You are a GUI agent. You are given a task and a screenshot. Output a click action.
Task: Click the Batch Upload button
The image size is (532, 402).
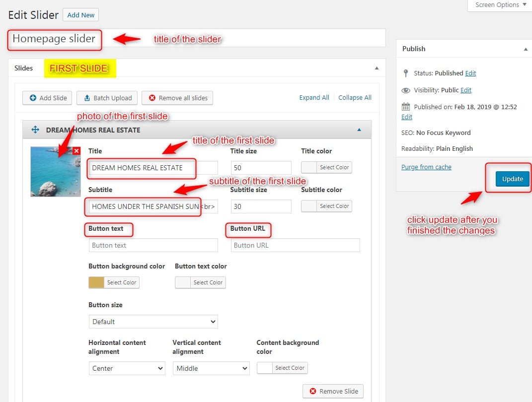point(107,98)
